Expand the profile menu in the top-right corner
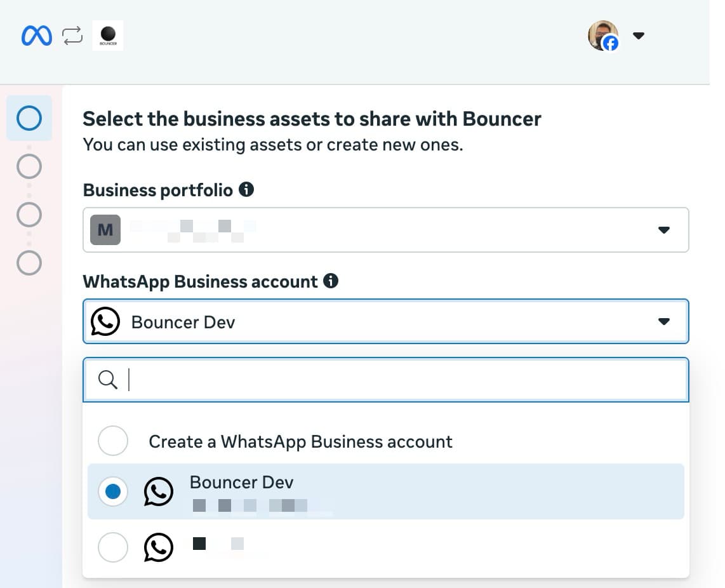Image resolution: width=725 pixels, height=588 pixels. point(639,36)
